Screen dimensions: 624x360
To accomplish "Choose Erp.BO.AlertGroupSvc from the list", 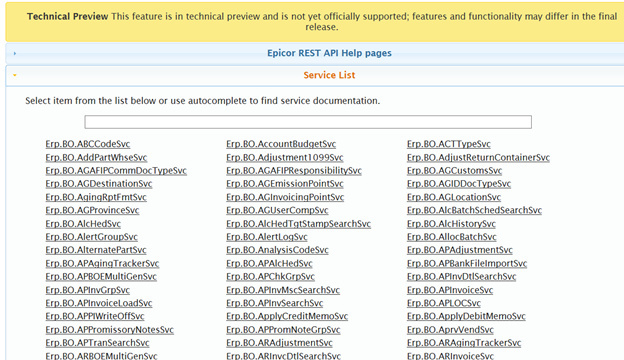I will point(91,237).
